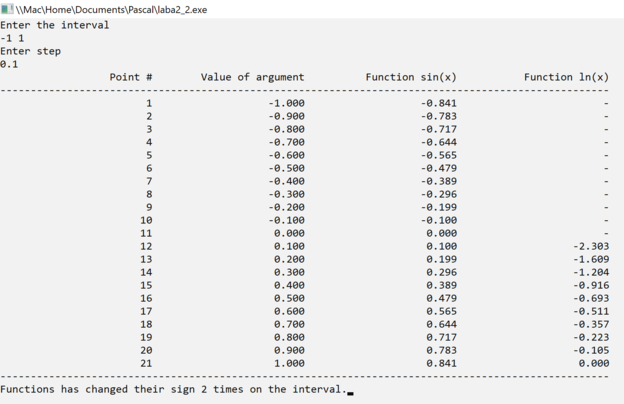Click the ln(x) value -2.303

590,246
